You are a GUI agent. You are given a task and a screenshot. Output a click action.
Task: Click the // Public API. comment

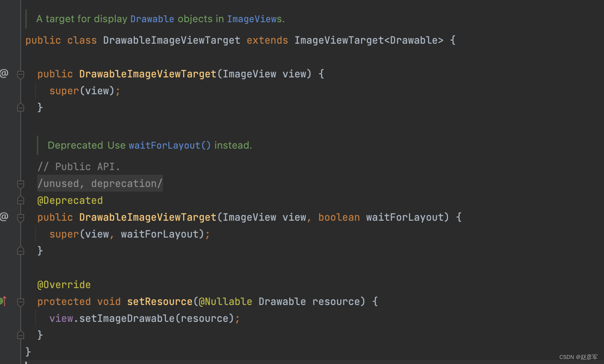[79, 167]
